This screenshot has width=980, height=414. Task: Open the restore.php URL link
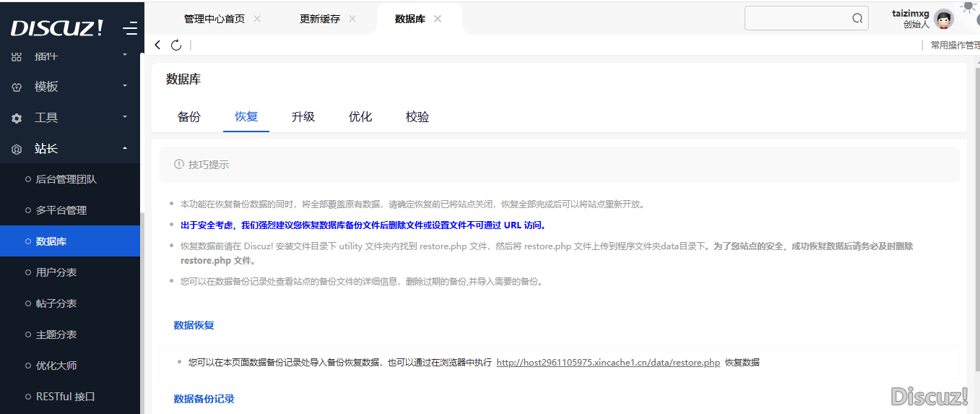pyautogui.click(x=608, y=363)
